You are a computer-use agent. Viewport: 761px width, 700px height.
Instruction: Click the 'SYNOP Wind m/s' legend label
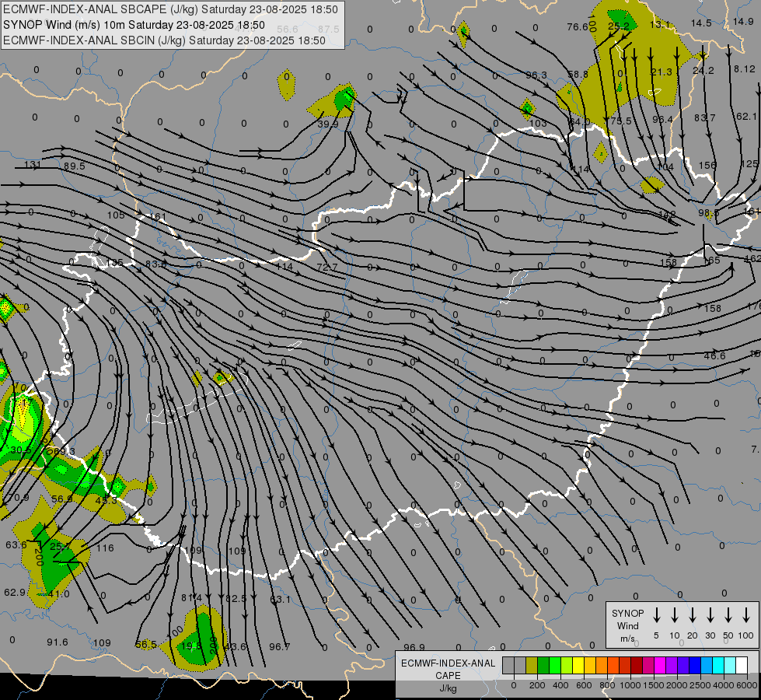(627, 625)
